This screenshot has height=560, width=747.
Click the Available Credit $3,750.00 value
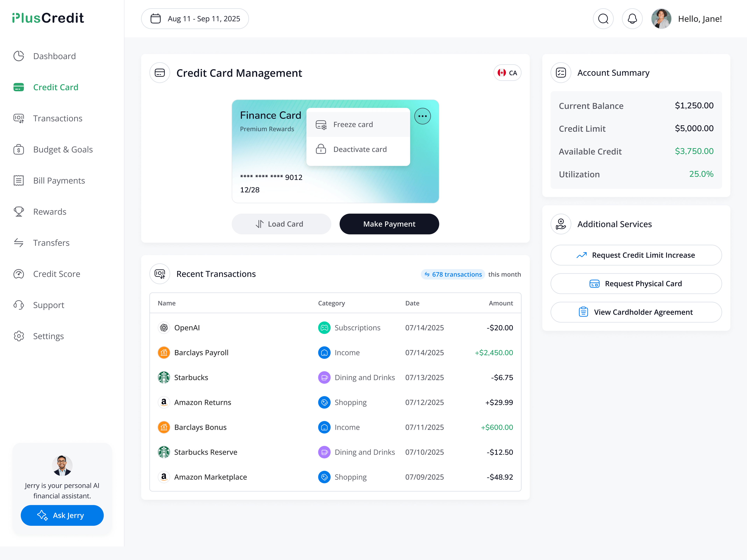694,151
